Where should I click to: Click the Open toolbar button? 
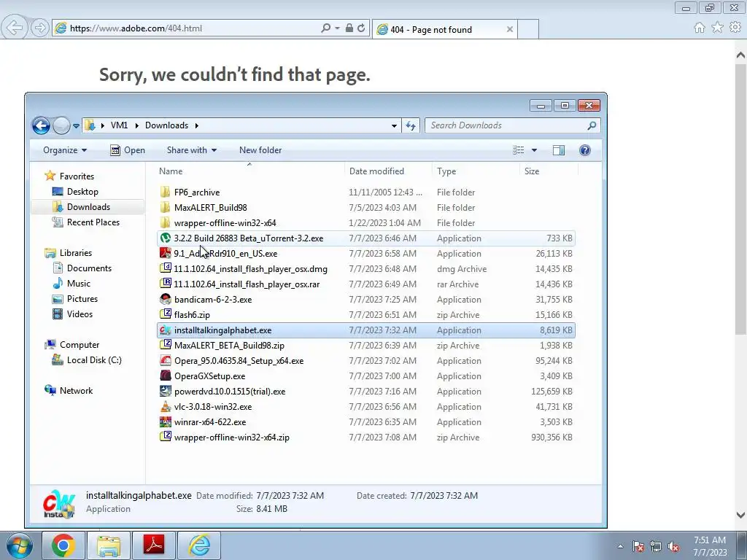click(x=128, y=150)
